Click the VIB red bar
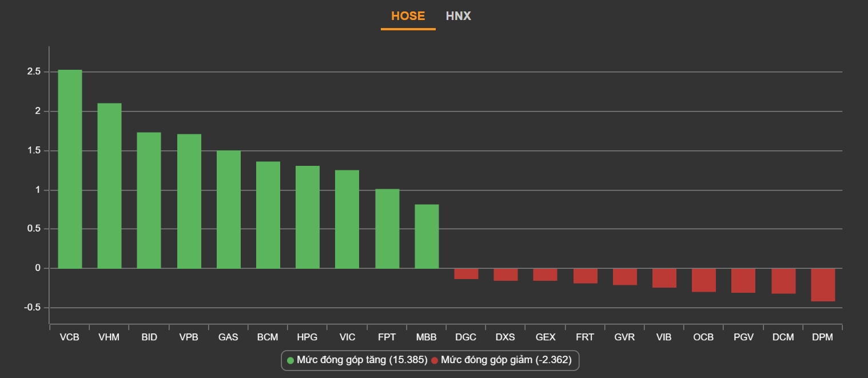This screenshot has height=378, width=868. click(664, 278)
